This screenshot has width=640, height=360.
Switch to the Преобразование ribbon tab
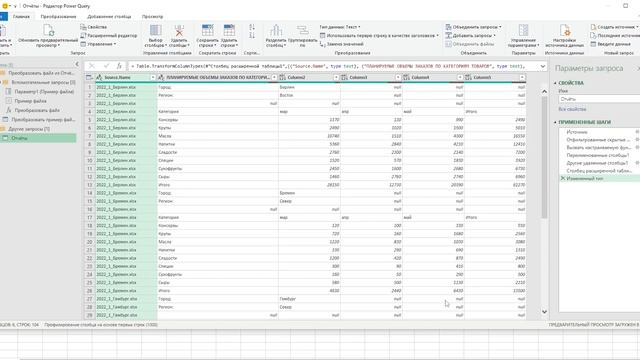(58, 17)
